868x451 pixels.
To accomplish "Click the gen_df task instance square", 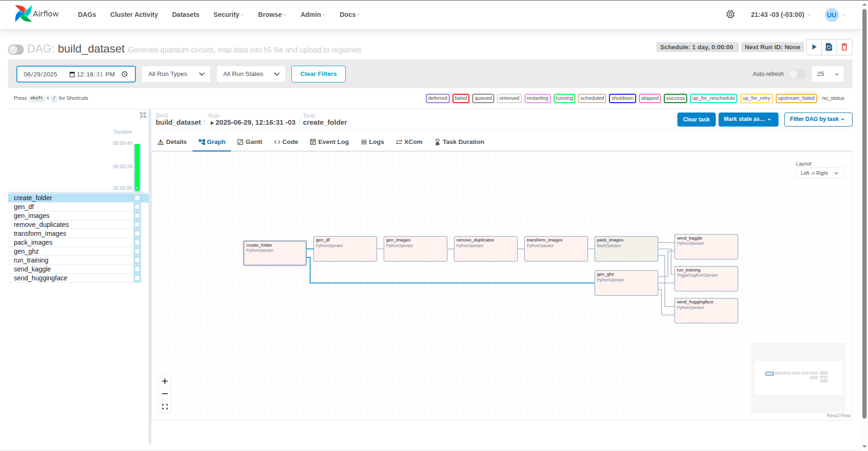I will click(x=137, y=207).
